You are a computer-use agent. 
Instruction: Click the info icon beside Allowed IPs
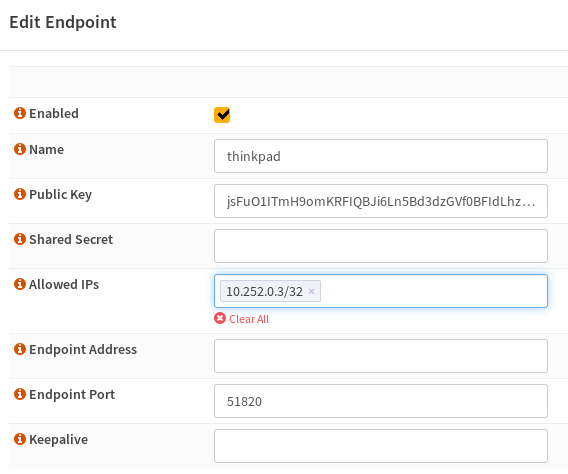(20, 284)
